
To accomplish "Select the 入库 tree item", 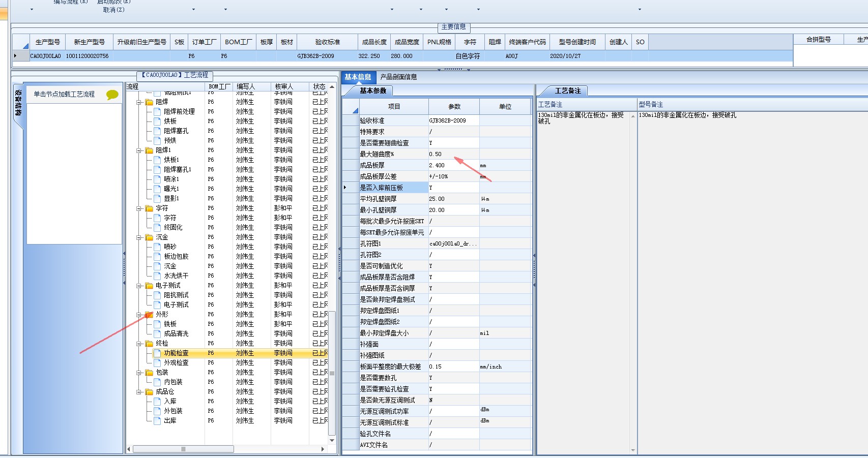I will click(x=170, y=402).
